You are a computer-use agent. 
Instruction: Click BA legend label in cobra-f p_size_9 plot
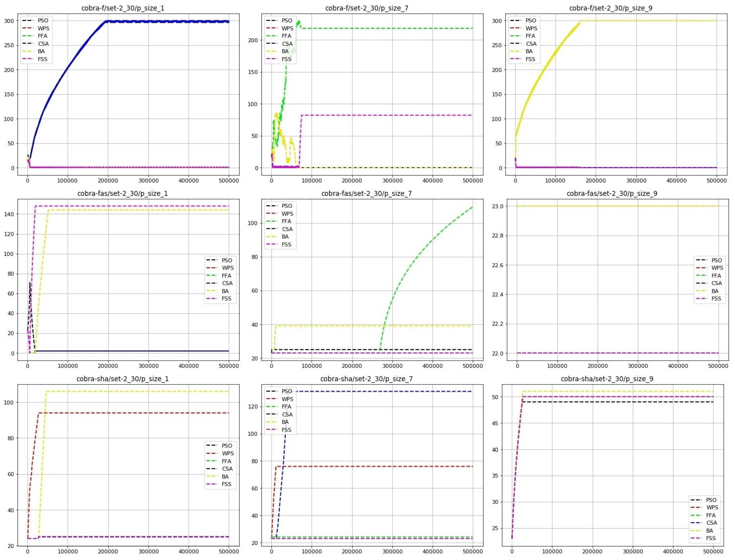click(x=529, y=51)
